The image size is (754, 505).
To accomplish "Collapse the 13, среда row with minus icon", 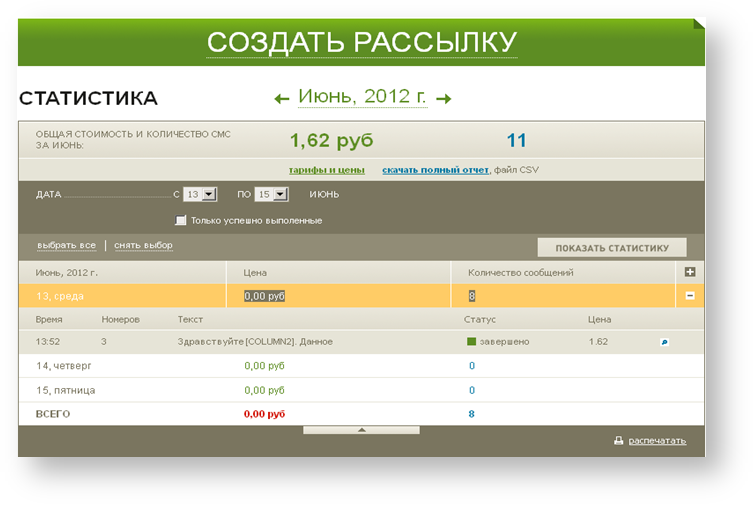I will [x=690, y=296].
